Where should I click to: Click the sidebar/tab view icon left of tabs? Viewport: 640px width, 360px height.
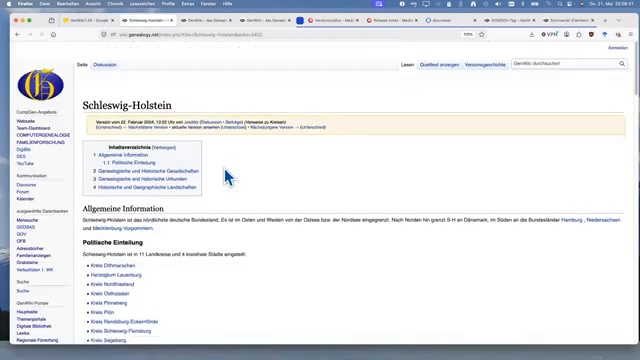click(x=51, y=20)
